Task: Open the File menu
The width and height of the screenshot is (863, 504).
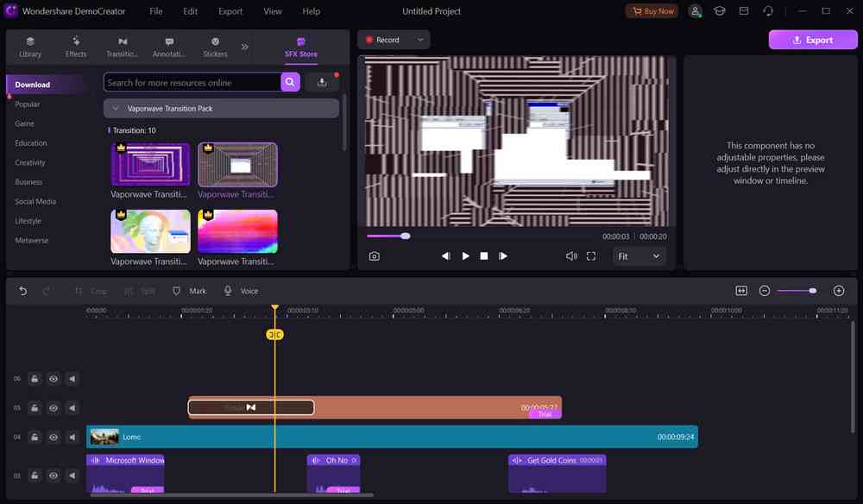Action: pyautogui.click(x=155, y=11)
